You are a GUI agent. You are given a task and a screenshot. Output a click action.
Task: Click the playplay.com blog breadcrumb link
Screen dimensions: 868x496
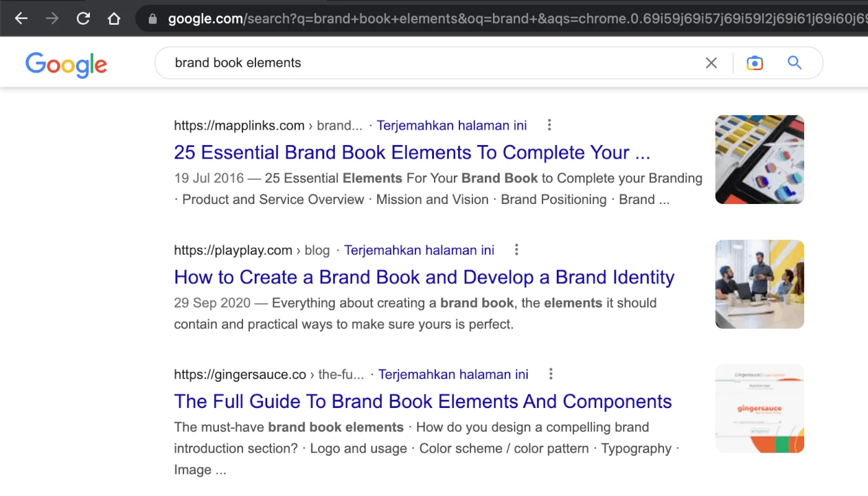click(317, 250)
